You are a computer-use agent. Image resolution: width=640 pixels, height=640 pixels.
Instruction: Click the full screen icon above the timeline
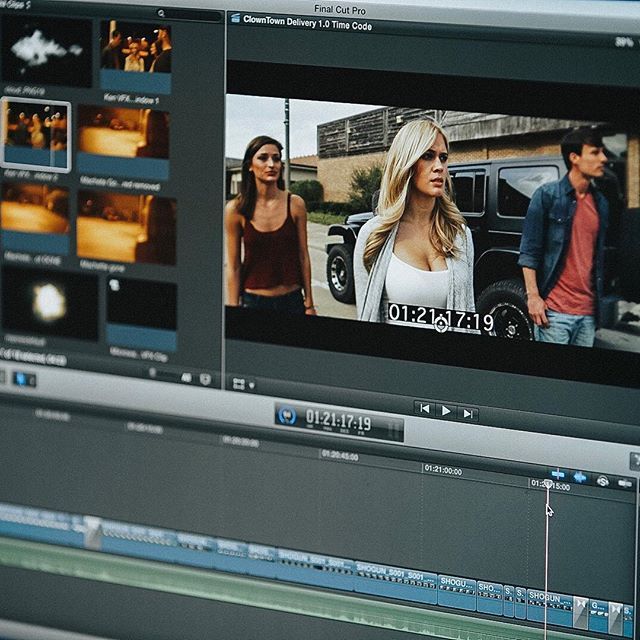pos(635,462)
